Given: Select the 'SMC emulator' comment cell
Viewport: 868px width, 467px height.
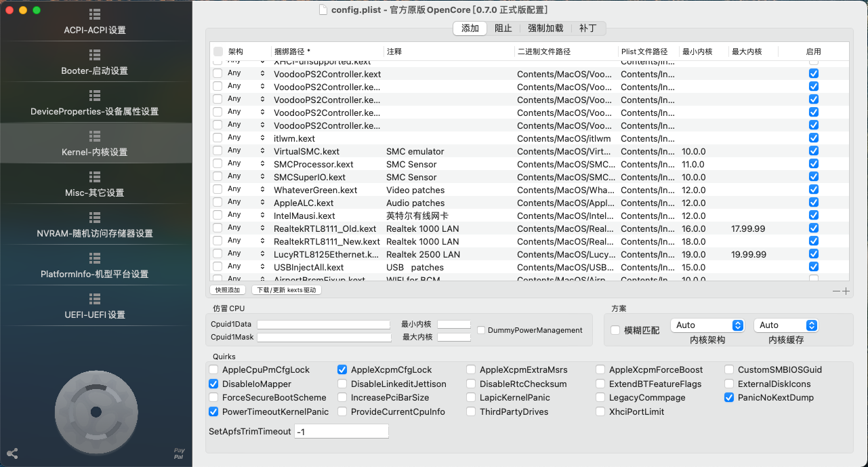Looking at the screenshot, I should 415,151.
